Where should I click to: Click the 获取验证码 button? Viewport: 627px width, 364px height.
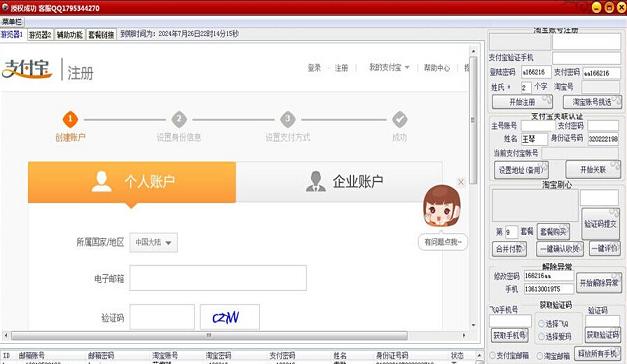[x=603, y=334]
